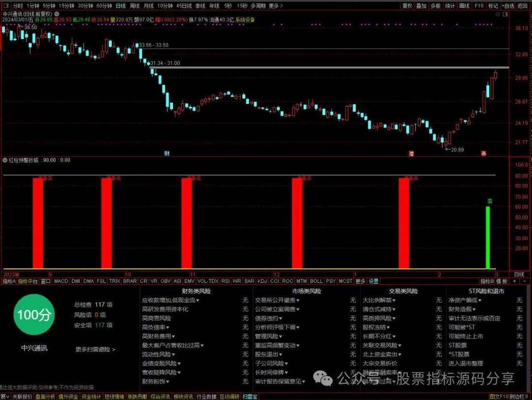Open the 盘面分析 bottom tab
The height and width of the screenshot is (400, 532).
coord(45,397)
